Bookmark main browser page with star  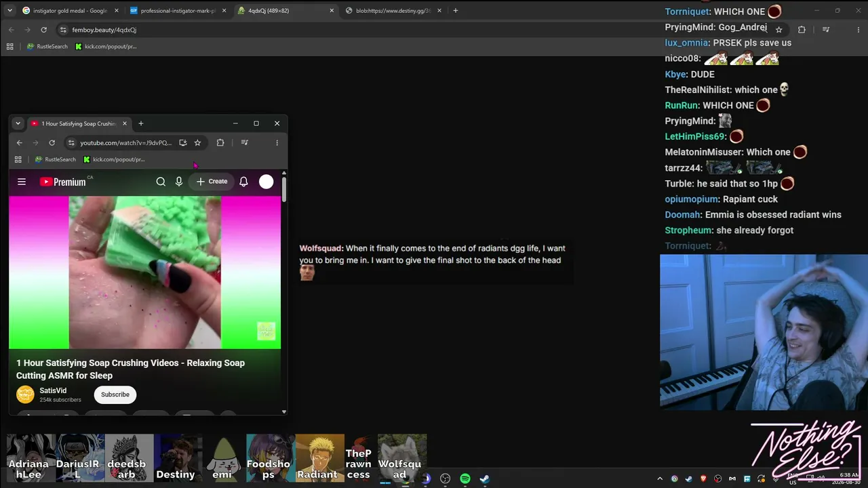tap(779, 30)
